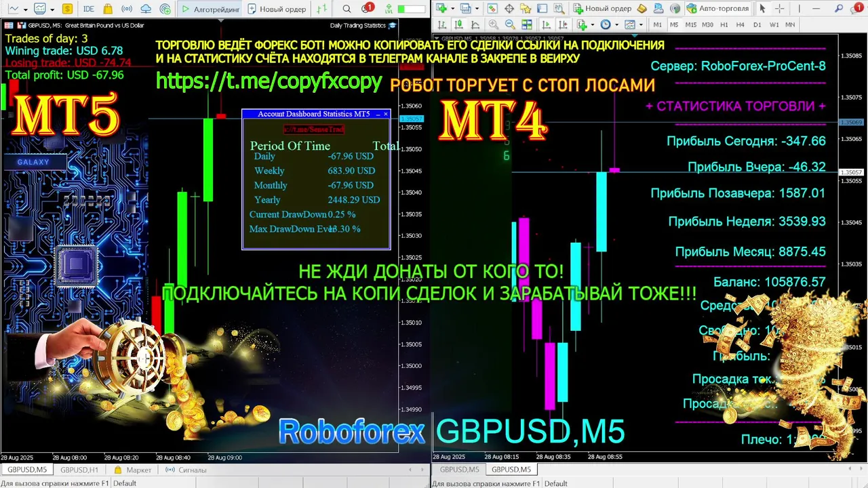868x488 pixels.
Task: Click the Yearly 2448.29 USD dashboard row
Action: pos(316,200)
